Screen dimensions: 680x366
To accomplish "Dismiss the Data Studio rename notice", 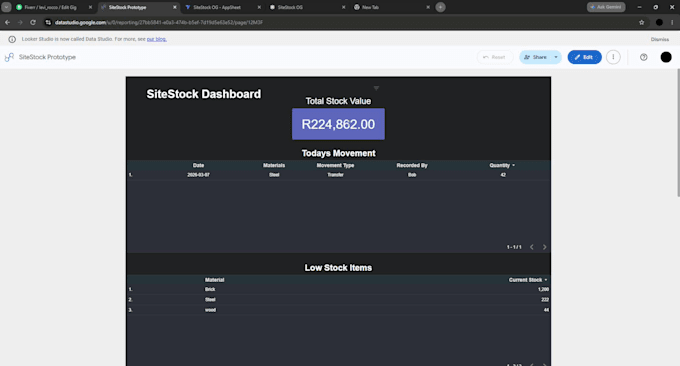I will pyautogui.click(x=660, y=39).
